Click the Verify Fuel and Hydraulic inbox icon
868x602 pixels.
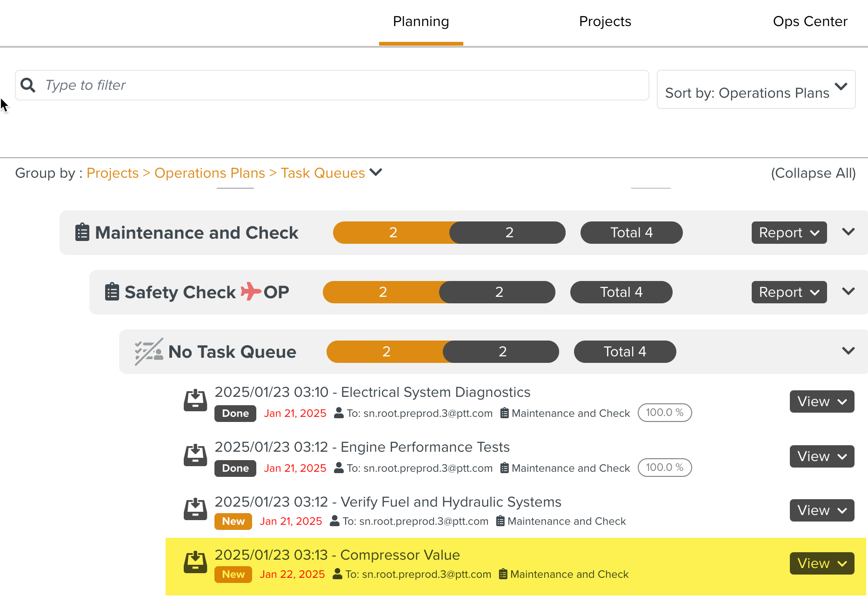[195, 509]
